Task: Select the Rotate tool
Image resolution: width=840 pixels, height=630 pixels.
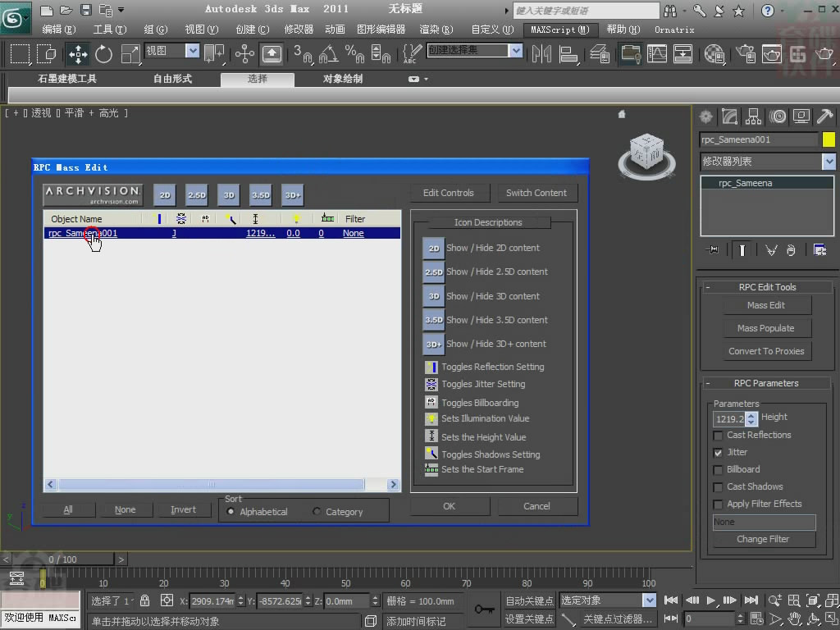Action: (x=104, y=54)
